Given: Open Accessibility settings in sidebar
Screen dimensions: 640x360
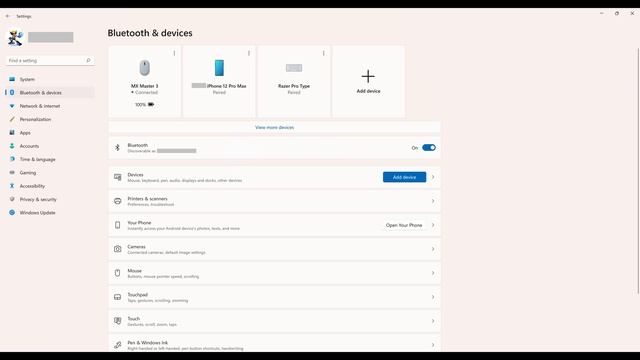Looking at the screenshot, I should [50, 186].
